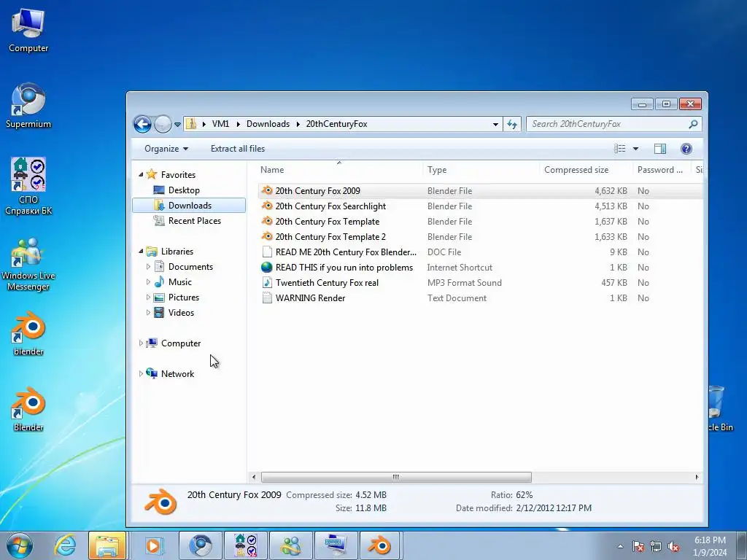Click the horizontal scrollbar right arrow
Viewport: 747px width, 560px height.
(x=697, y=477)
